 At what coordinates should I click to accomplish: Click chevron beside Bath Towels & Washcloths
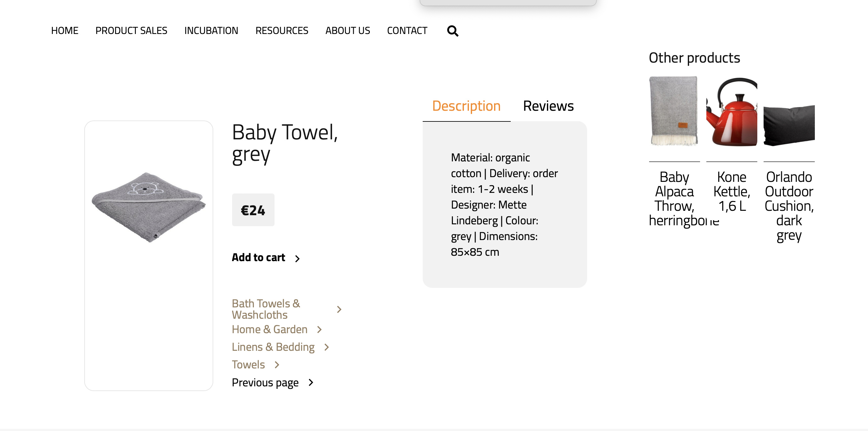339,309
